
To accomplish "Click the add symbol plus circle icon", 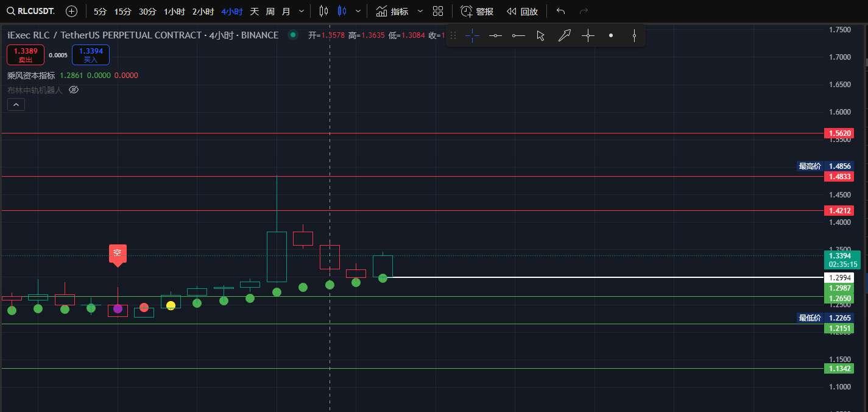I will tap(71, 11).
